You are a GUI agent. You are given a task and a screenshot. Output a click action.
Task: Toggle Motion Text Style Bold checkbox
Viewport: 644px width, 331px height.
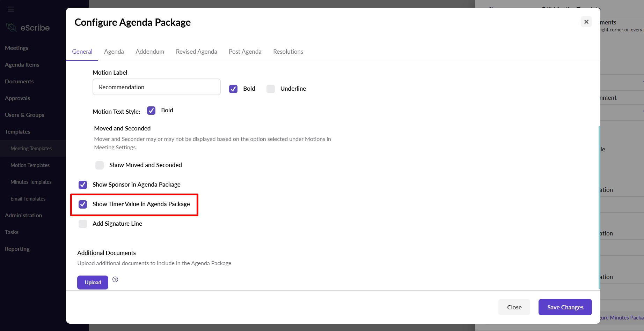coord(151,111)
